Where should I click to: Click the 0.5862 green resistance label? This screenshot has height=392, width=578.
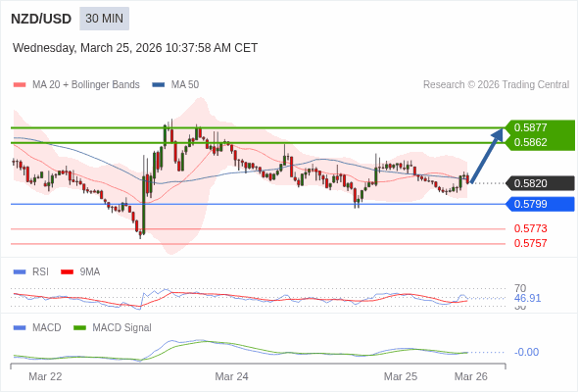[530, 142]
